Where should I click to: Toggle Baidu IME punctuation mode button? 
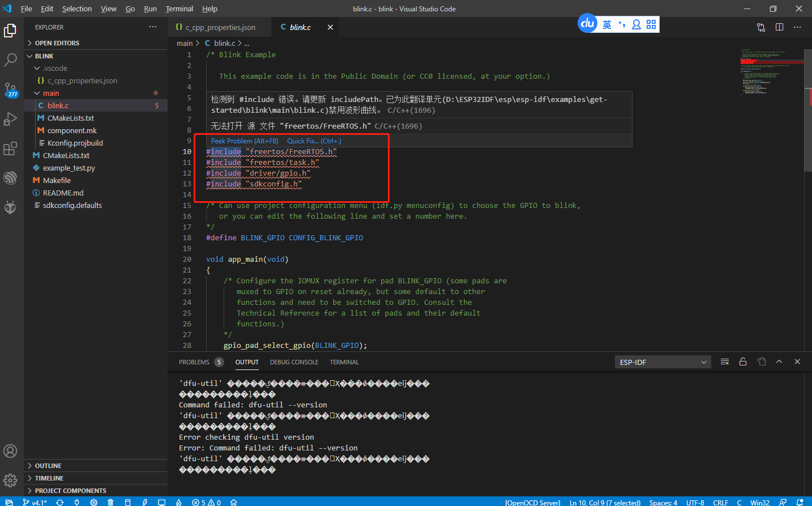point(622,24)
